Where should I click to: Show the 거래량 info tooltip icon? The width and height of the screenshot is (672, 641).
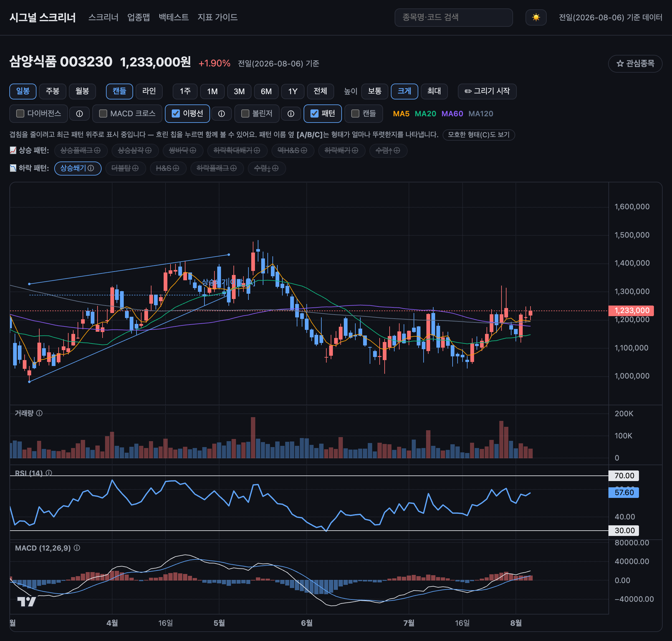39,413
